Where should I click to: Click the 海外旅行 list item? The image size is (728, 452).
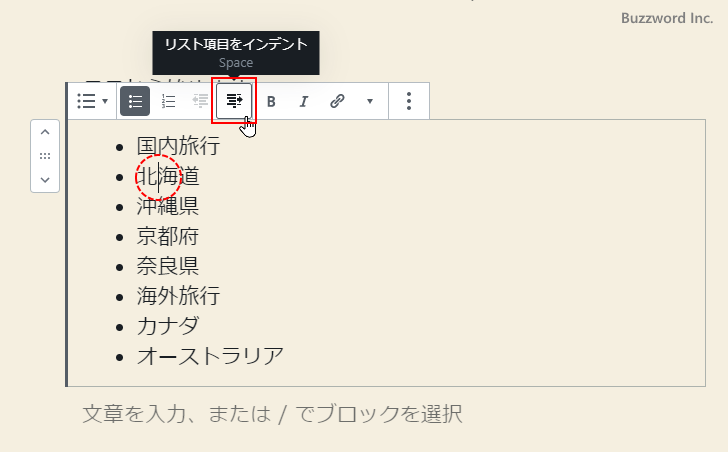(x=178, y=296)
